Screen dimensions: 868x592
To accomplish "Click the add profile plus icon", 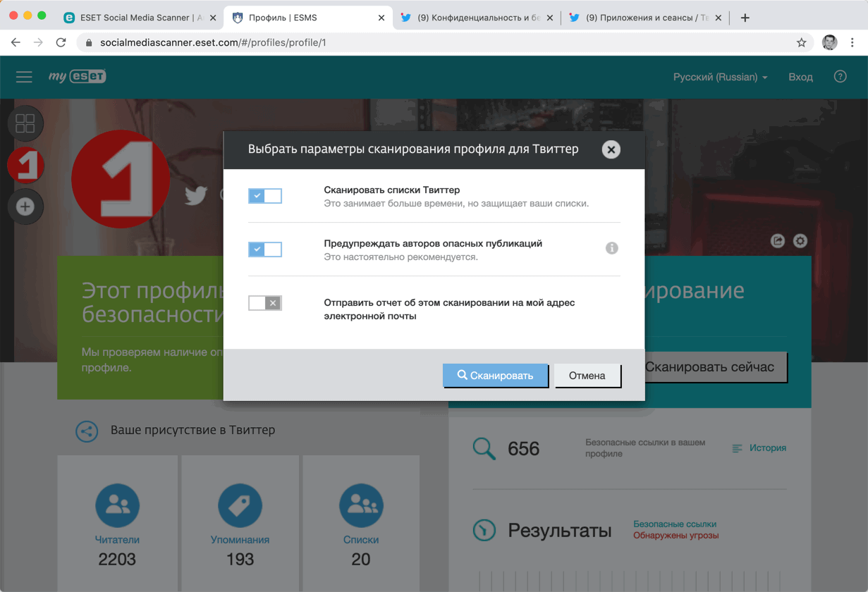I will 25,206.
